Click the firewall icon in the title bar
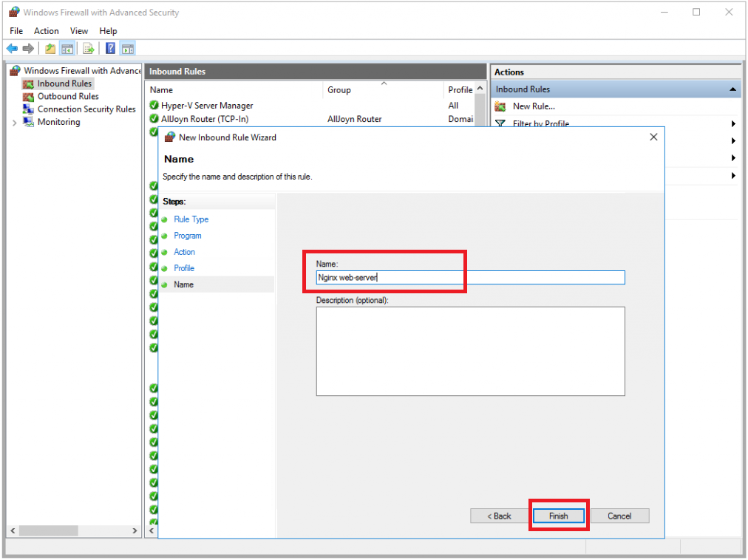 pos(14,12)
